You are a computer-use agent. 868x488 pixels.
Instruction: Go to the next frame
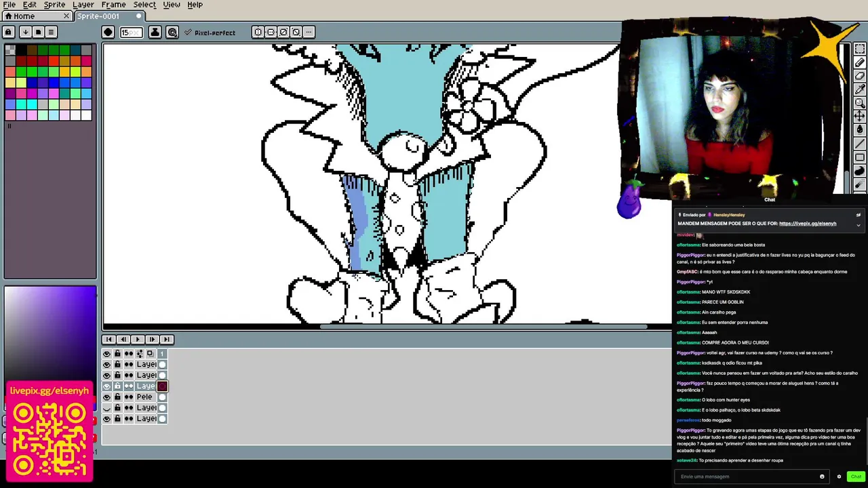(152, 340)
